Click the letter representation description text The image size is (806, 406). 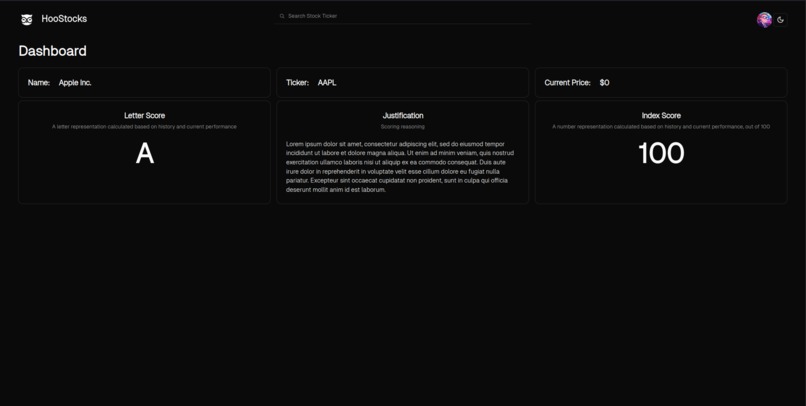coord(144,127)
